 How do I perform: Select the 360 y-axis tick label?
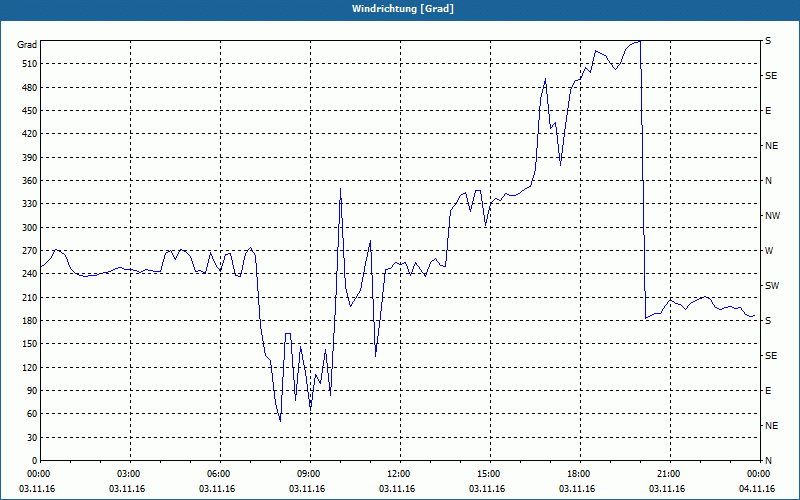30,181
